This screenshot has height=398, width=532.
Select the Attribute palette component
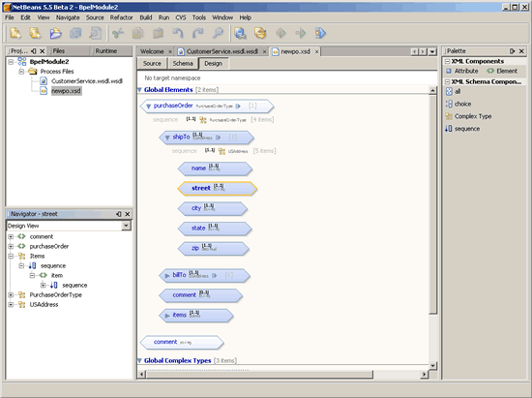click(x=462, y=71)
